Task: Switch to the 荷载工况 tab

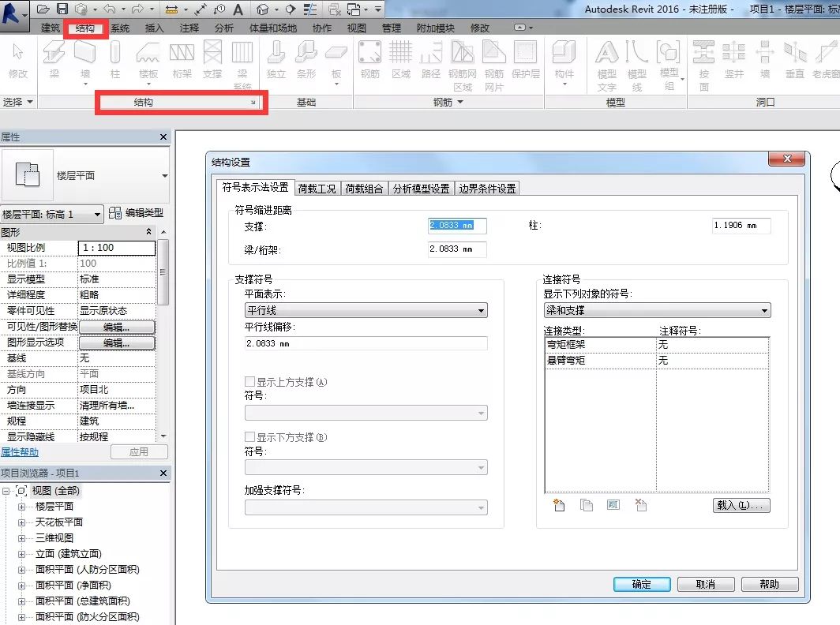Action: coord(317,189)
